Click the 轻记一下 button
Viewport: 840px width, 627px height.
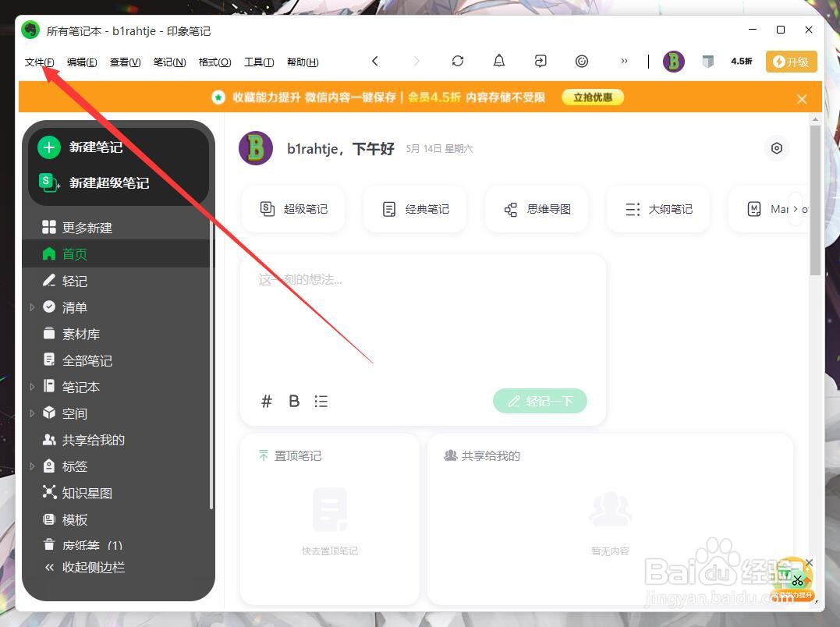pyautogui.click(x=540, y=401)
